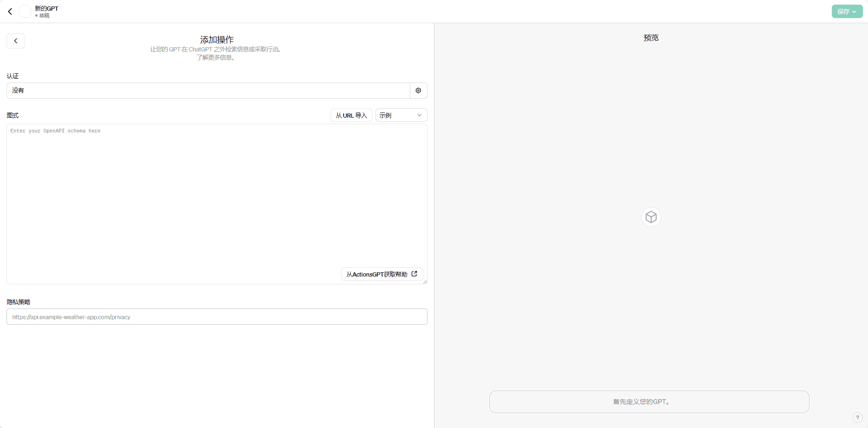Image resolution: width=868 pixels, height=428 pixels.
Task: Click the 草稿 draft status label
Action: (x=44, y=16)
